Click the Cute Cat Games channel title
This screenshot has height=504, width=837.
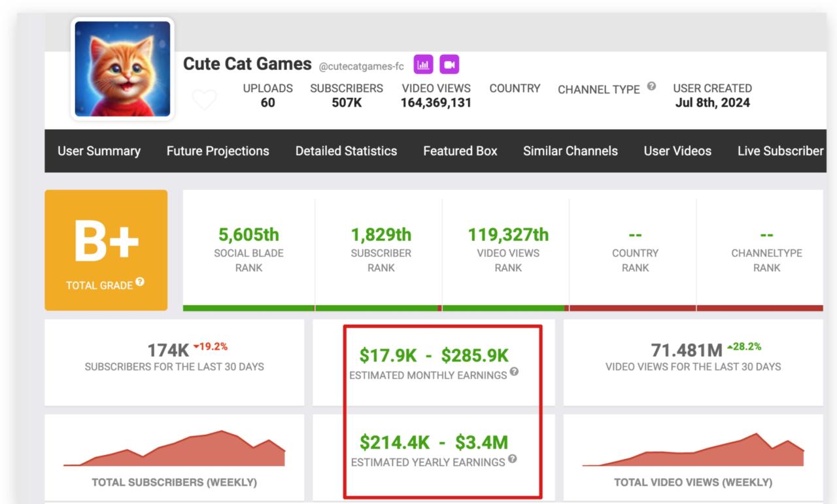pos(247,64)
